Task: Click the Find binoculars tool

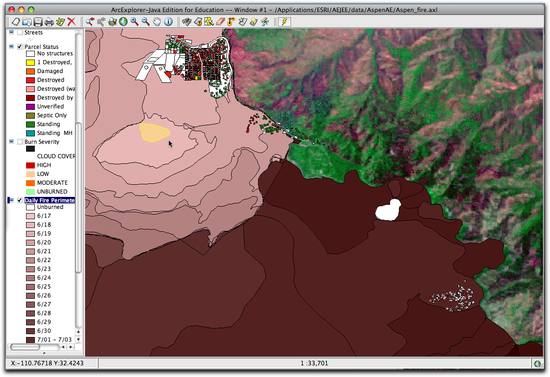Action: pyautogui.click(x=186, y=22)
